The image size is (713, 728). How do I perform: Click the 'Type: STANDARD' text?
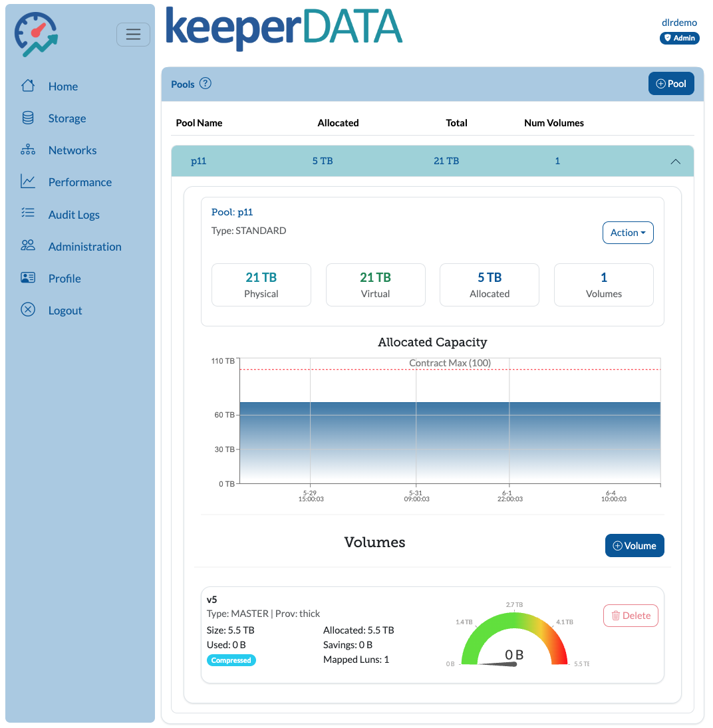coord(249,231)
